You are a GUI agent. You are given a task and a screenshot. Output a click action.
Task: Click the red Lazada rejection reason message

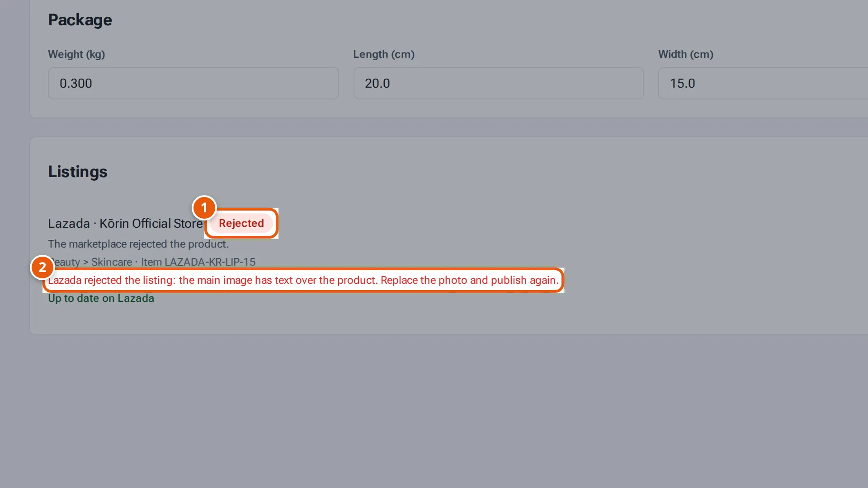click(x=303, y=280)
